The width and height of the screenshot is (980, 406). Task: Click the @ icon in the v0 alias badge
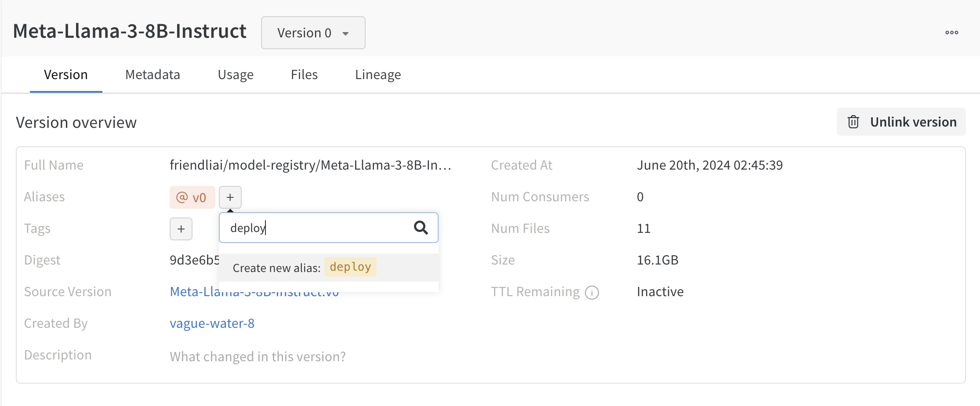(x=181, y=197)
